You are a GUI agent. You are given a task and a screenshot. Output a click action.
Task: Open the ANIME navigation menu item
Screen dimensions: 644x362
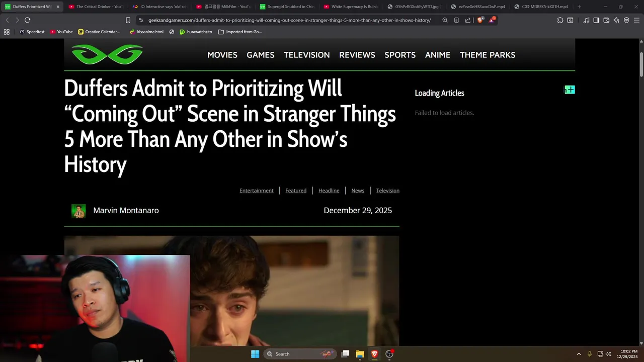[438, 55]
